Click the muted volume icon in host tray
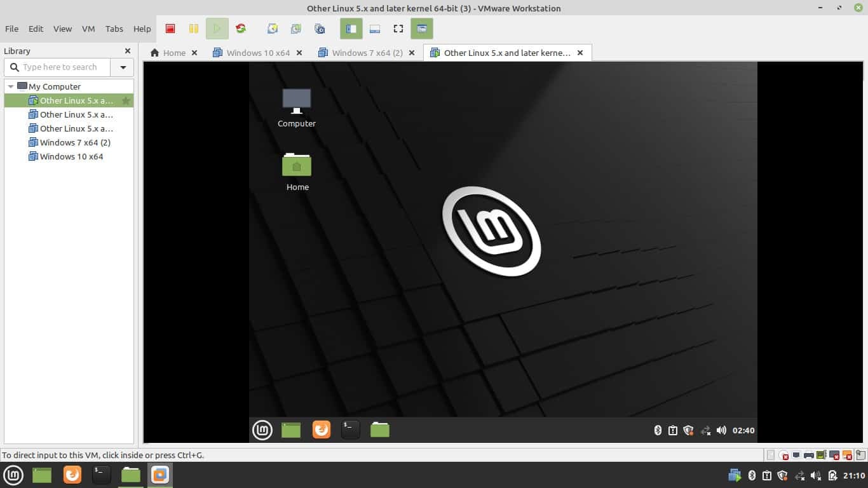This screenshot has height=488, width=868. [815, 475]
